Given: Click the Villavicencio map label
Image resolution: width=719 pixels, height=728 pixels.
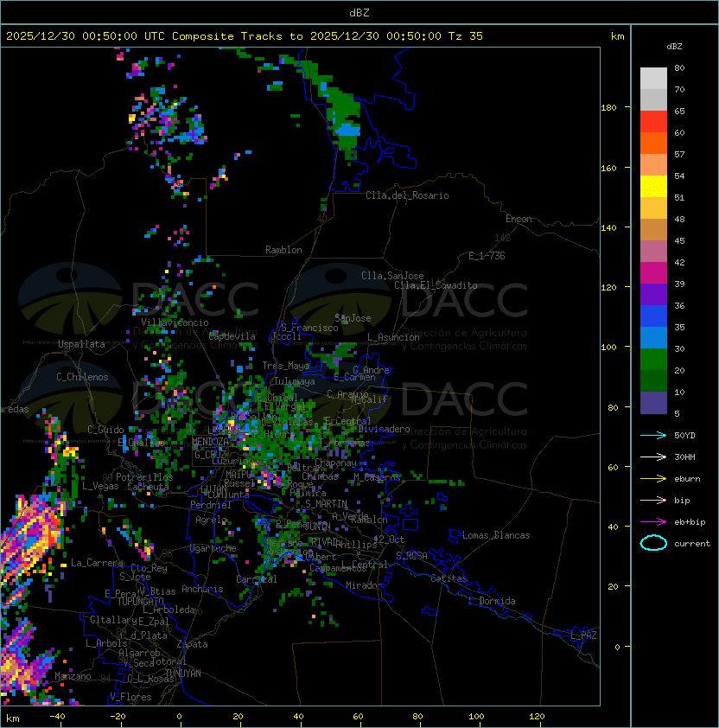Looking at the screenshot, I should [175, 322].
